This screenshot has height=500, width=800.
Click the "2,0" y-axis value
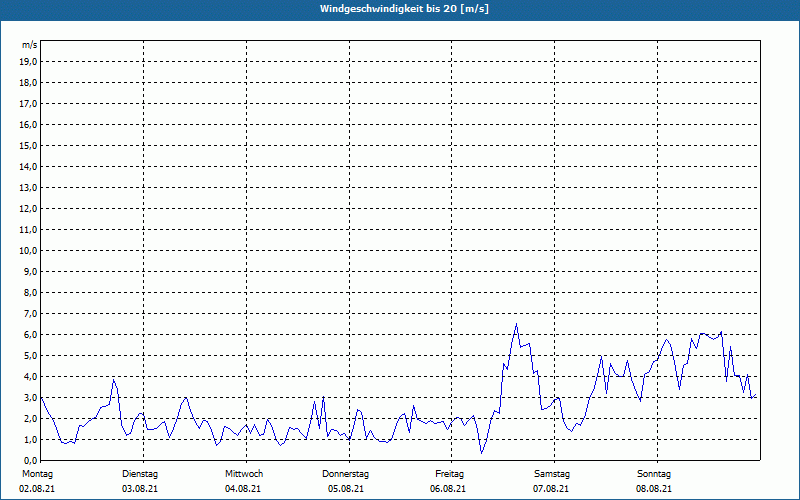click(x=31, y=418)
